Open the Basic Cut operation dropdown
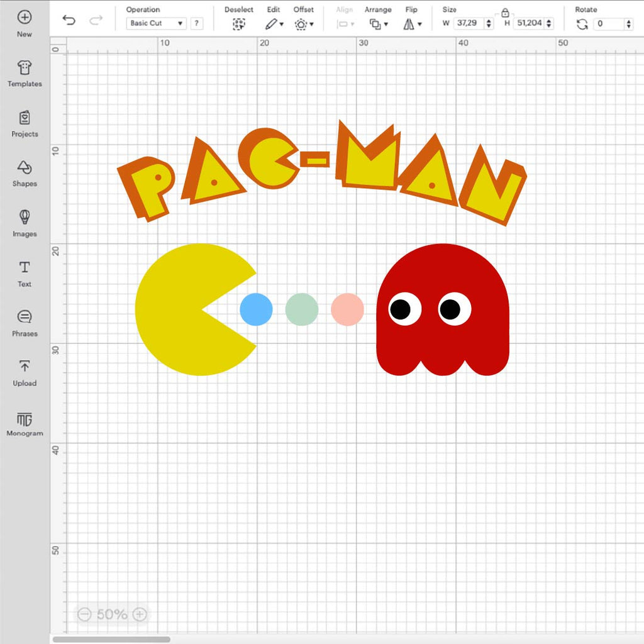Image resolution: width=644 pixels, height=644 pixels. coord(155,23)
